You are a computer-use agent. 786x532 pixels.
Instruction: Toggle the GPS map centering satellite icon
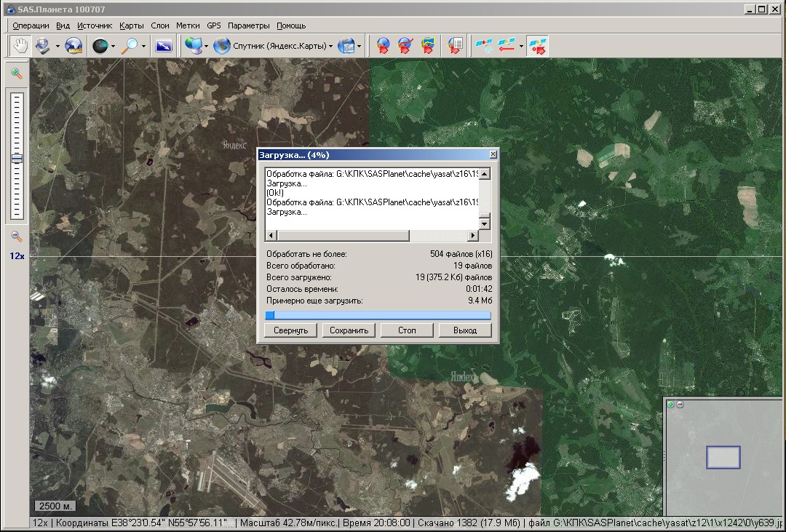pos(537,46)
